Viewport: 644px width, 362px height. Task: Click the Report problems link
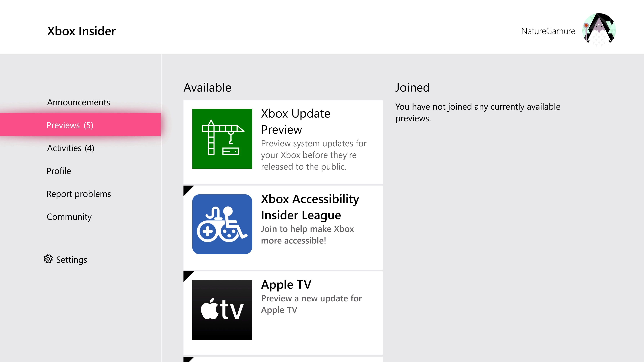79,194
